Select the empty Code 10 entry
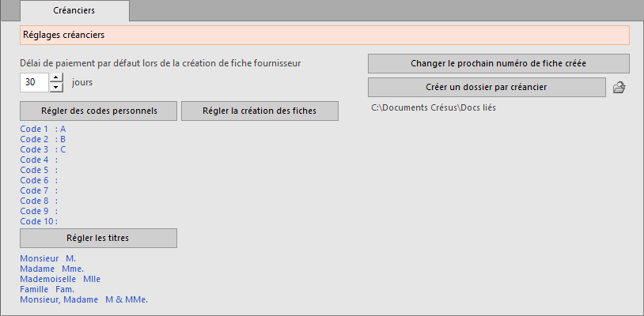Image resolution: width=644 pixels, height=316 pixels. (x=39, y=221)
